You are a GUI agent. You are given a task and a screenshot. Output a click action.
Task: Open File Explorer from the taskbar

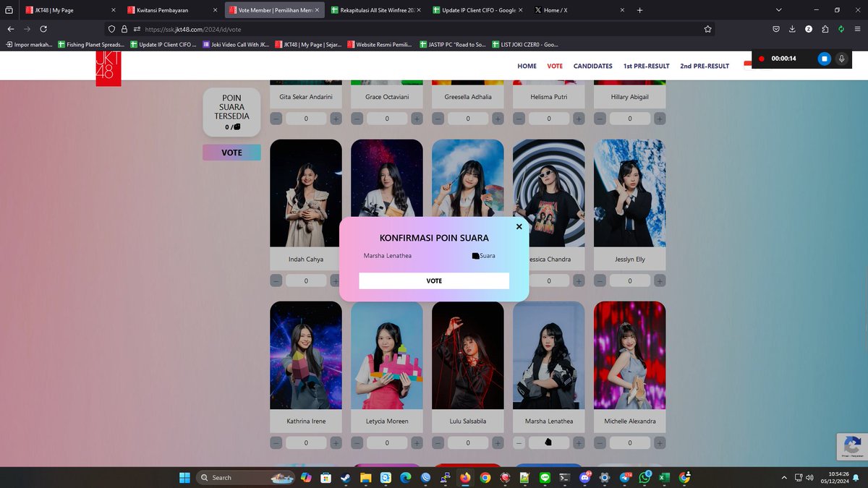(x=366, y=478)
